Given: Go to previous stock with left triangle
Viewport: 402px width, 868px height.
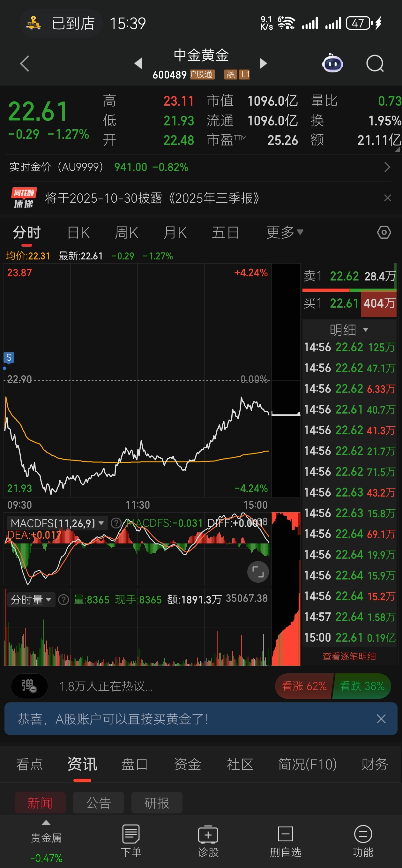Looking at the screenshot, I should pos(138,64).
